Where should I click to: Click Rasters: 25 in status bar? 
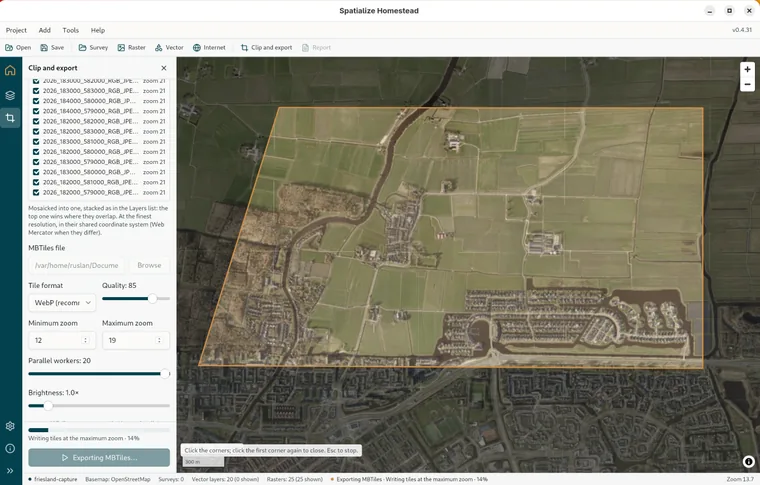point(295,479)
